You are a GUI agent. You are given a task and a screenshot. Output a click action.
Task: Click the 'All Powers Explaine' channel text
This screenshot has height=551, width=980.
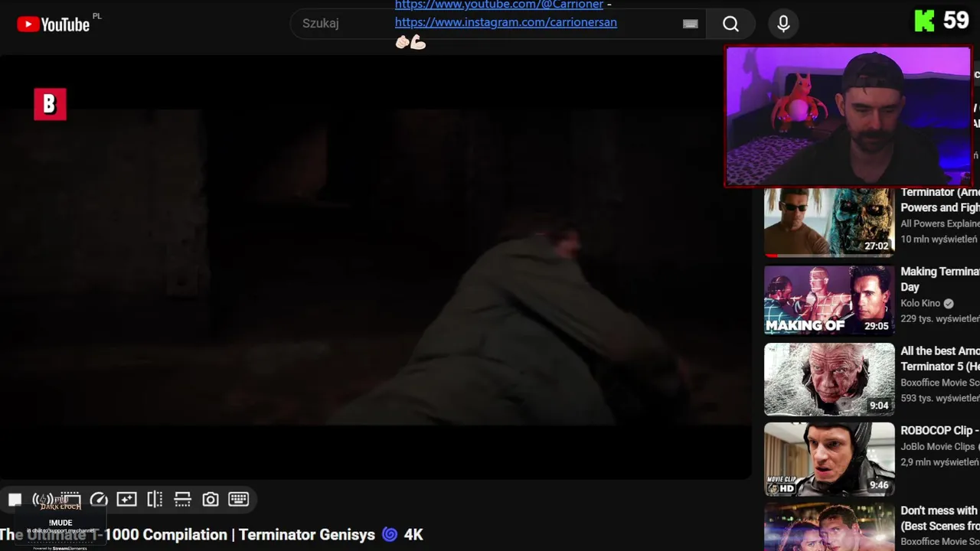point(940,223)
